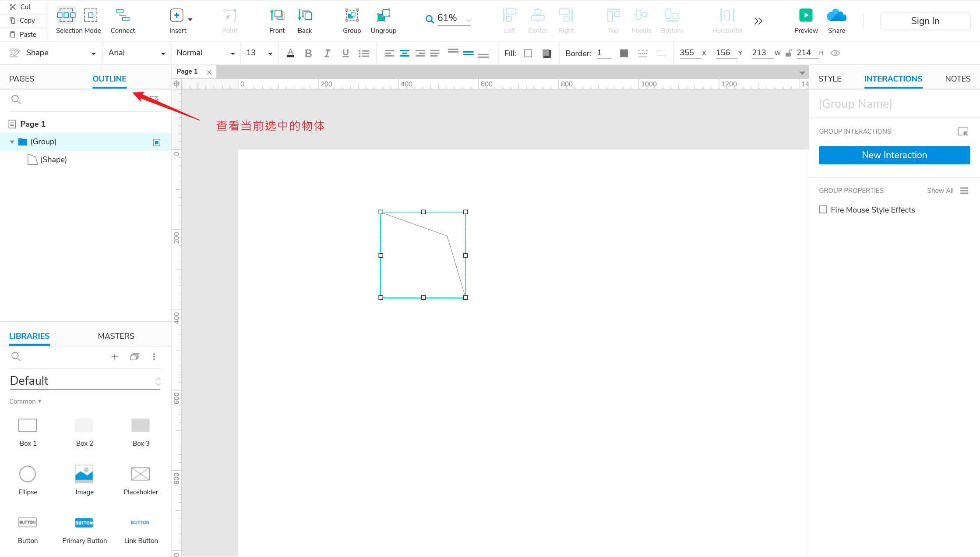The height and width of the screenshot is (557, 980).
Task: Expand more toolbar items chevron
Action: coord(758,21)
